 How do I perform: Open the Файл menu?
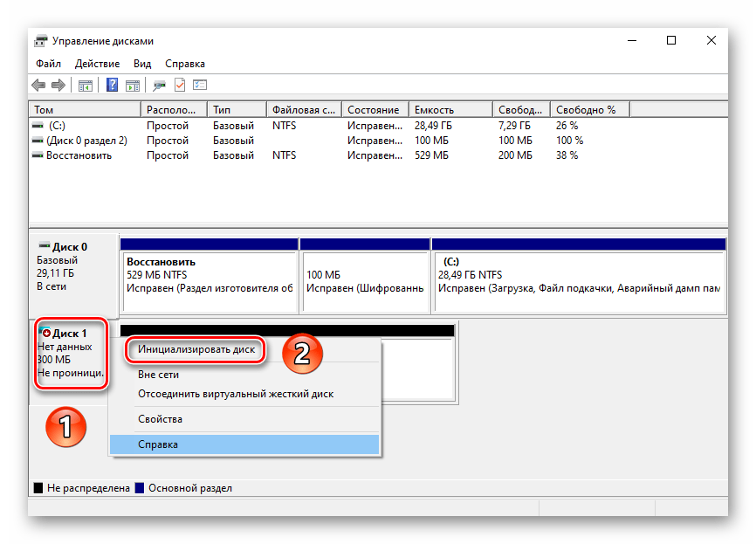(48, 64)
